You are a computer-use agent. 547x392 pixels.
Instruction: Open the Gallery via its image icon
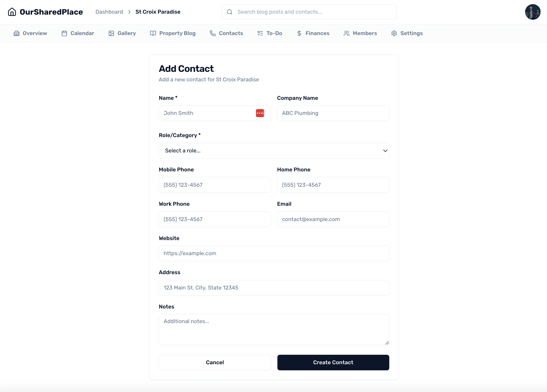click(x=111, y=33)
